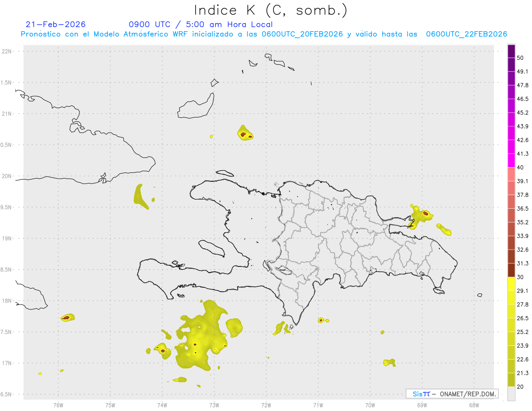Click the colorbar value "31.3"

[523, 263]
